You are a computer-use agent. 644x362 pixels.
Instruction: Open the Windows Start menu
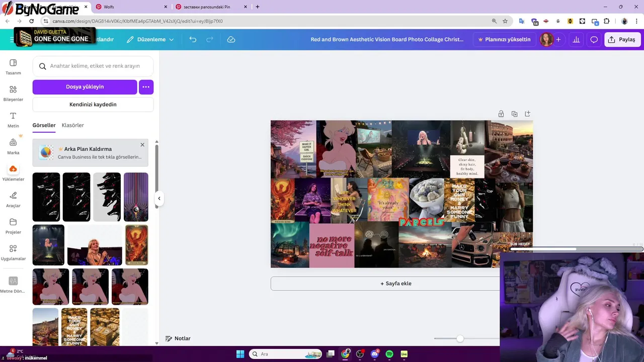coord(240,354)
